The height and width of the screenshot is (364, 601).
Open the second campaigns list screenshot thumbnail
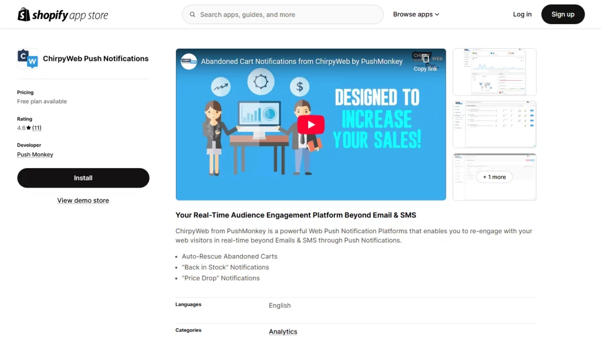pos(494,124)
